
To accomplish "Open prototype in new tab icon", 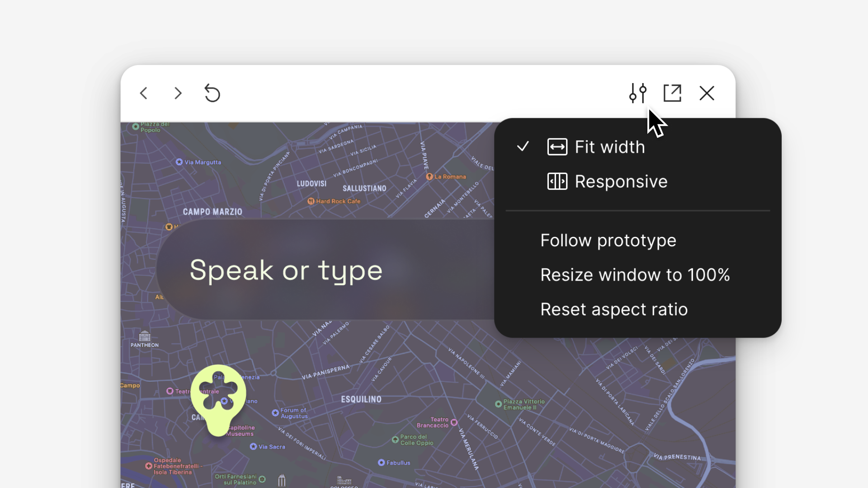I will pyautogui.click(x=672, y=94).
